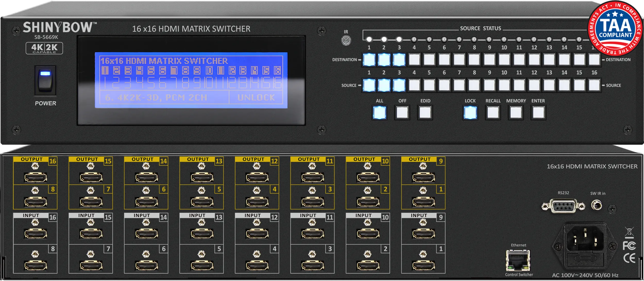Click the FCC certification mark
The height and width of the screenshot is (281, 644).
click(629, 246)
